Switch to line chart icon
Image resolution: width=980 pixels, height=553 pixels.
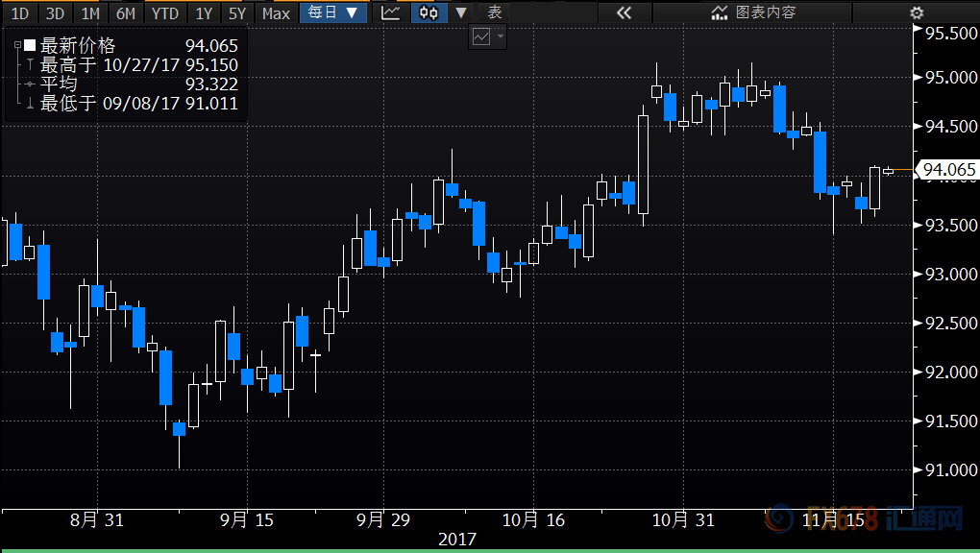click(391, 12)
